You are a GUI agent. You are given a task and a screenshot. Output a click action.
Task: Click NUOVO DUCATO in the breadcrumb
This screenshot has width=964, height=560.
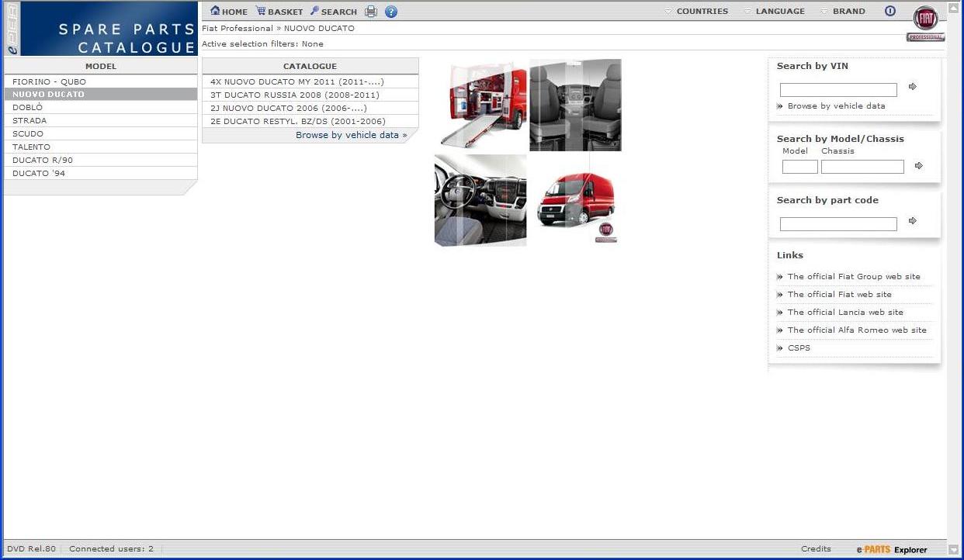coord(319,29)
